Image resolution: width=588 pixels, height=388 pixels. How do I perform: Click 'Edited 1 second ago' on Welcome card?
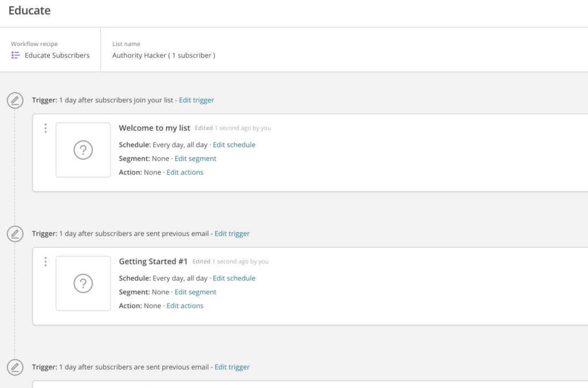[233, 128]
